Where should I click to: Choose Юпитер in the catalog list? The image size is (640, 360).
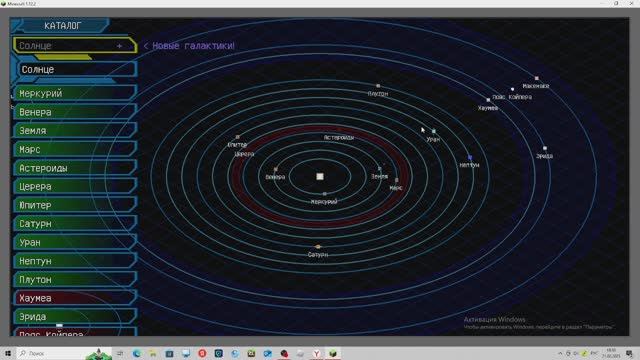tap(75, 205)
